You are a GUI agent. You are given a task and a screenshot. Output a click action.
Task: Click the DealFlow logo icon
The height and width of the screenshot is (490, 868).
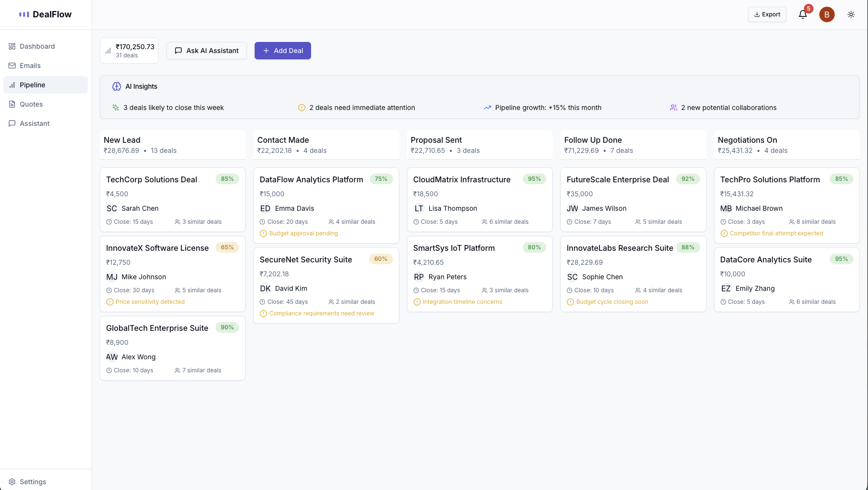pyautogui.click(x=24, y=14)
